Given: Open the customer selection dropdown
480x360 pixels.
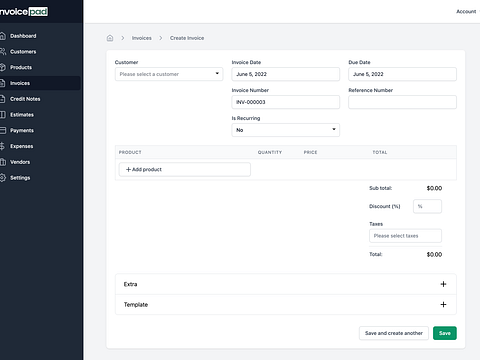Looking at the screenshot, I should point(169,74).
